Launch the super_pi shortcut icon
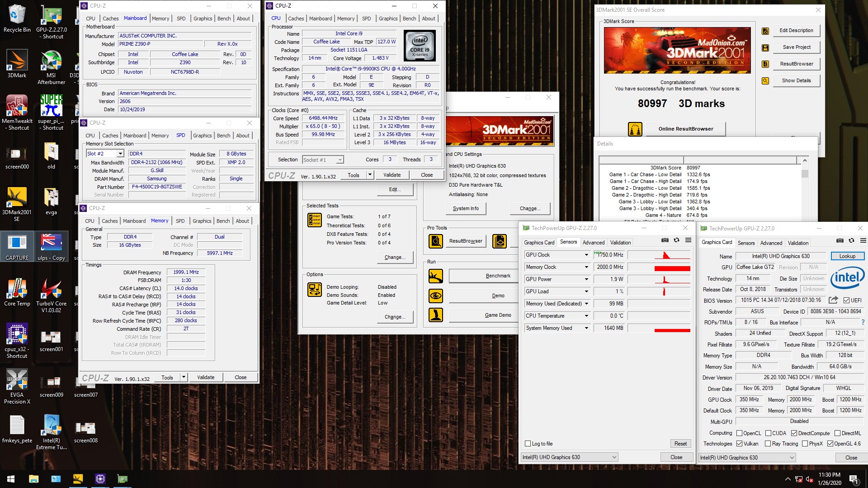The height and width of the screenshot is (488, 868). click(x=51, y=113)
